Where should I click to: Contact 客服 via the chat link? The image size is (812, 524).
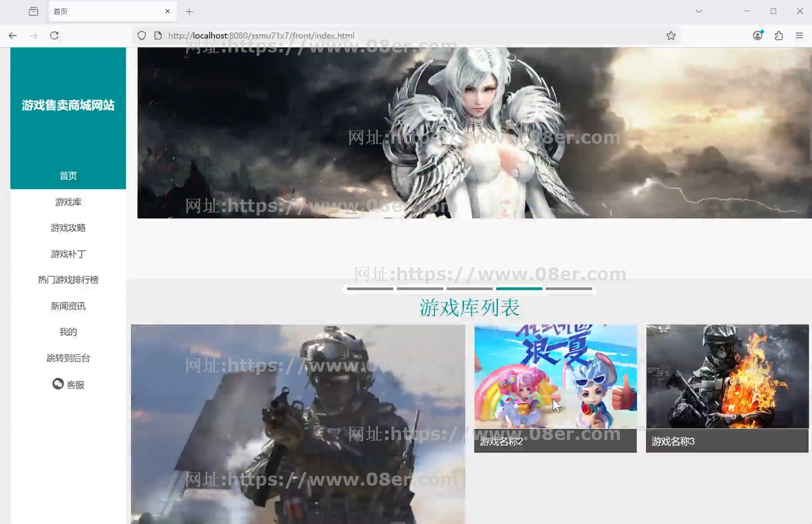(x=68, y=384)
